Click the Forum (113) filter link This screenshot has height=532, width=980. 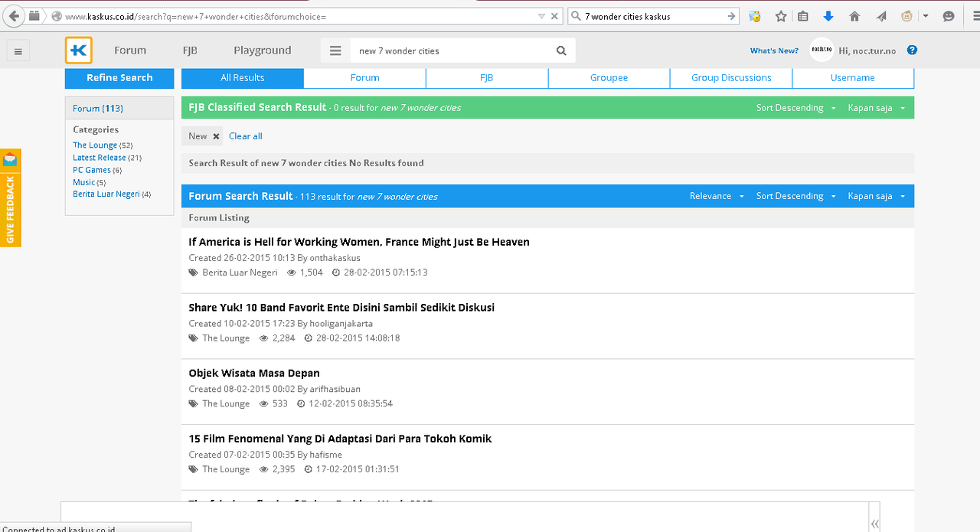(98, 109)
